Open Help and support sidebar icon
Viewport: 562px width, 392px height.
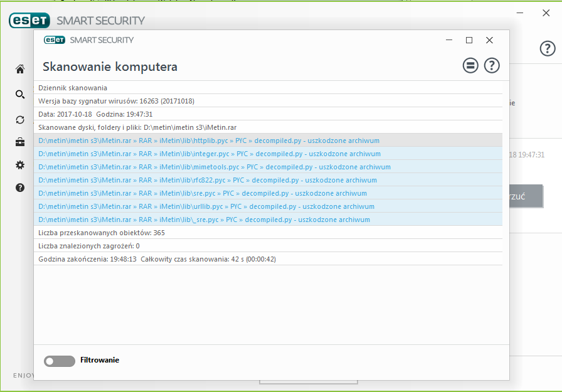(20, 188)
